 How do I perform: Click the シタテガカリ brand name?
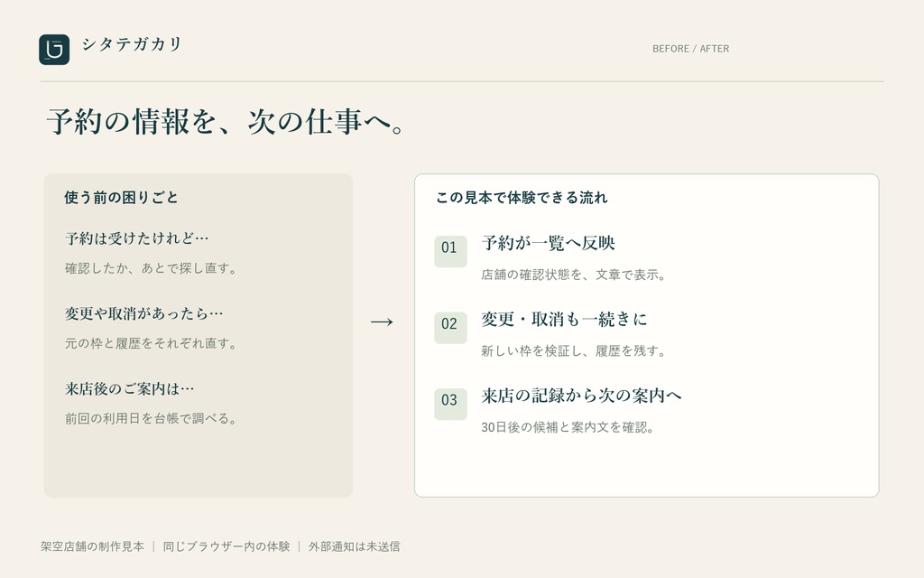pos(132,44)
